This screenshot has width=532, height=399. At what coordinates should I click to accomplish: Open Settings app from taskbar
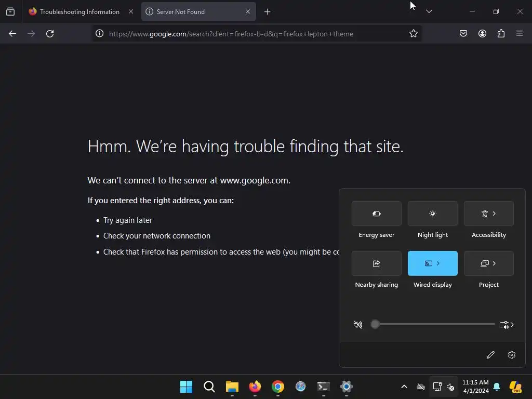(347, 387)
